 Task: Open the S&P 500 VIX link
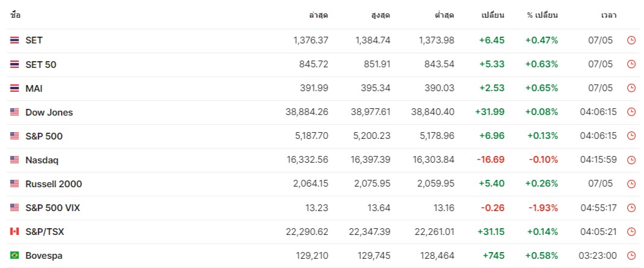[53, 208]
